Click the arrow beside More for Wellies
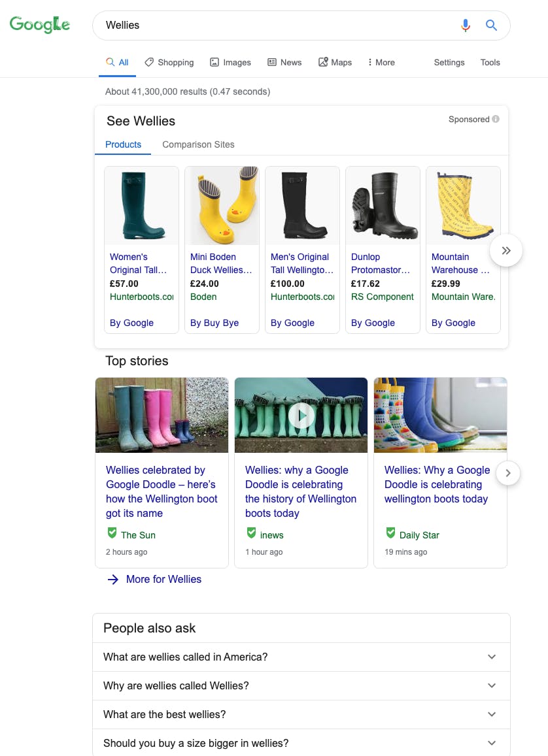548x756 pixels. point(113,579)
